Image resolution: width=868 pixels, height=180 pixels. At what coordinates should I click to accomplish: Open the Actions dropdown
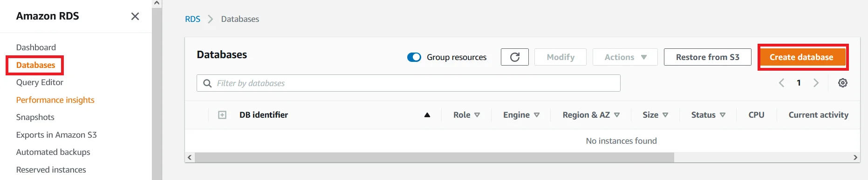[x=625, y=57]
